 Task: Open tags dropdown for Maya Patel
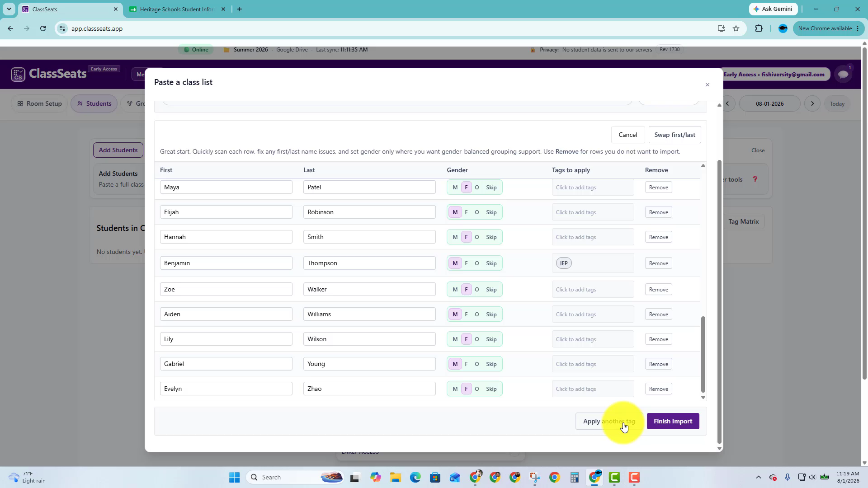click(593, 188)
